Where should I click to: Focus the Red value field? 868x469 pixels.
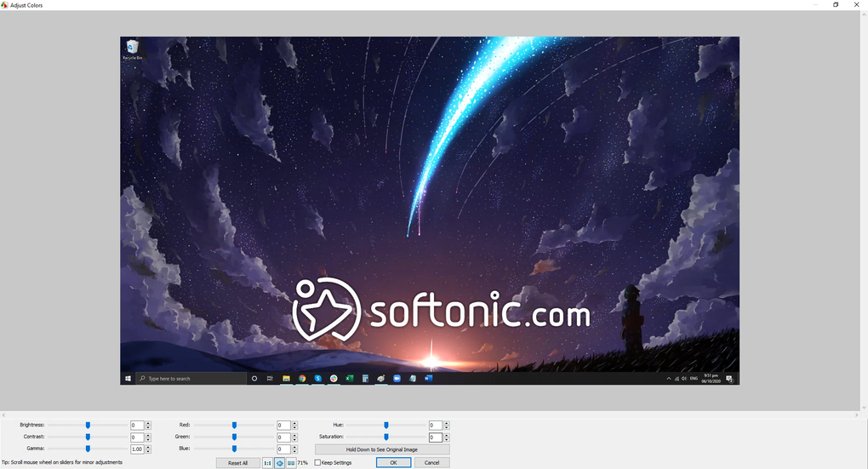pyautogui.click(x=283, y=426)
